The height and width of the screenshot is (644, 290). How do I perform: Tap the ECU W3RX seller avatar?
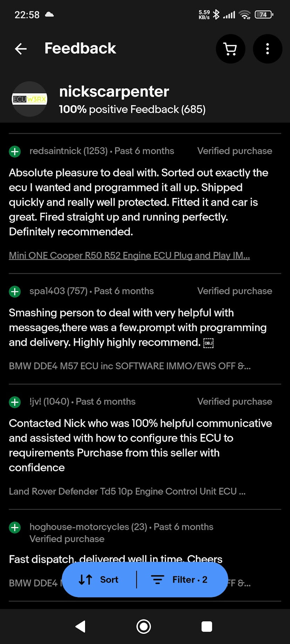point(29,99)
